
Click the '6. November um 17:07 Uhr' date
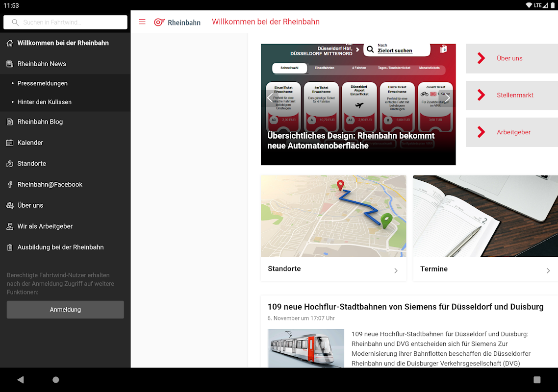point(301,318)
